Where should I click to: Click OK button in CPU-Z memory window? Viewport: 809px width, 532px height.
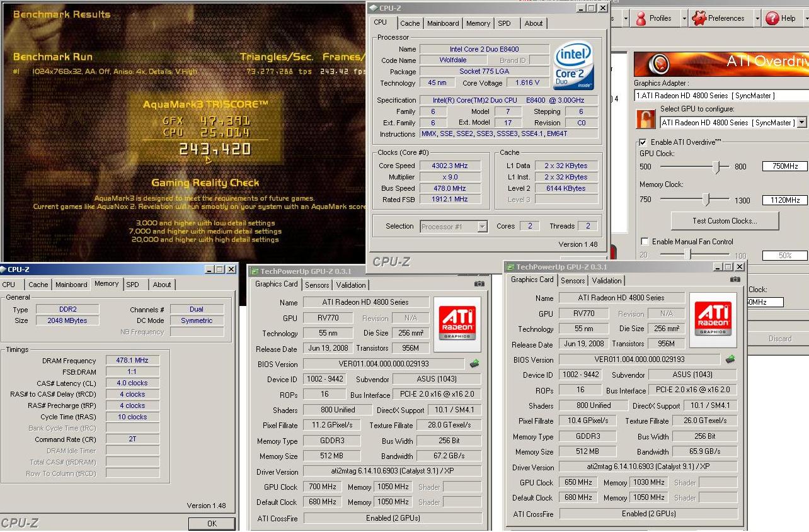[x=212, y=523]
